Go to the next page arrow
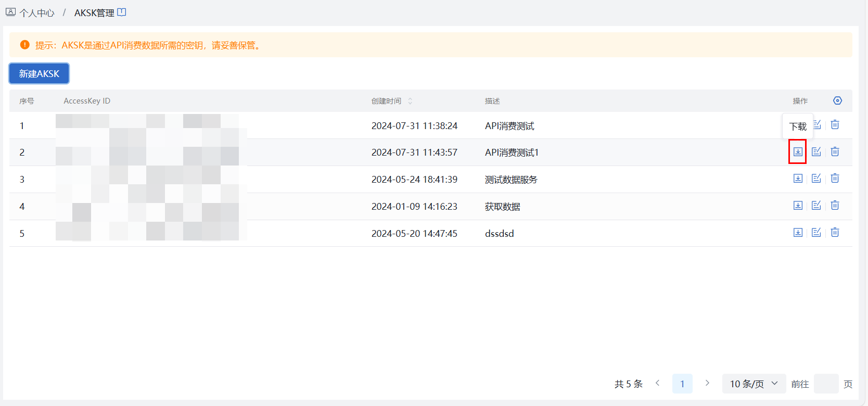 click(x=707, y=383)
